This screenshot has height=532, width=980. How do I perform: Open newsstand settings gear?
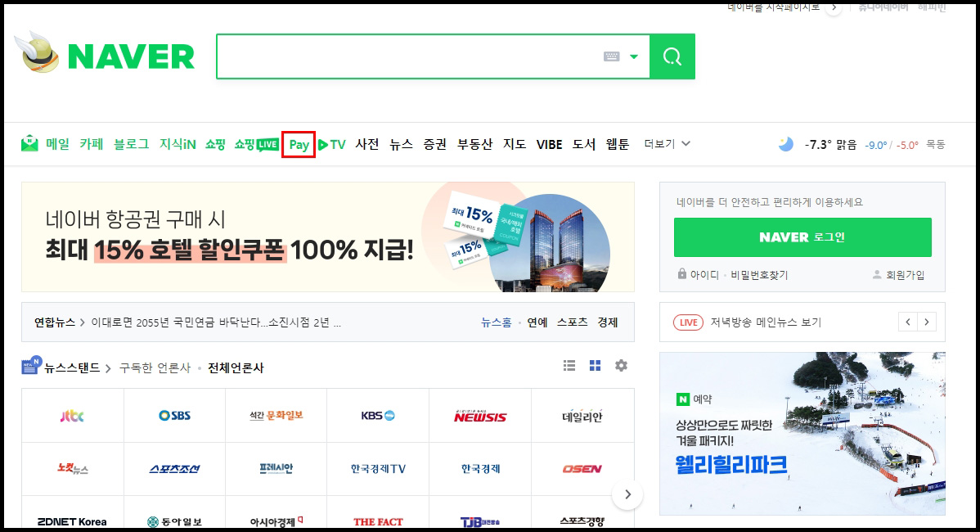[x=621, y=366]
